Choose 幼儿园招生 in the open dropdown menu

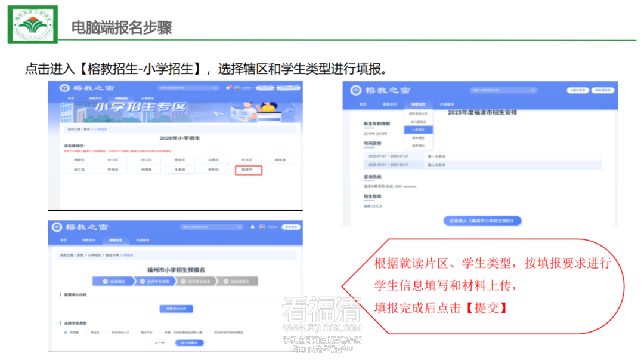click(418, 121)
